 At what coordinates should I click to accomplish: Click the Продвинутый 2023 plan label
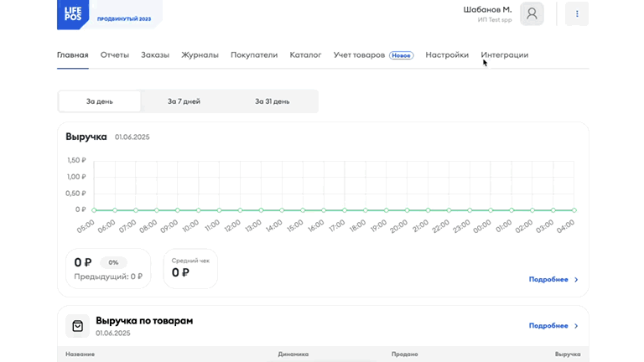pyautogui.click(x=124, y=19)
